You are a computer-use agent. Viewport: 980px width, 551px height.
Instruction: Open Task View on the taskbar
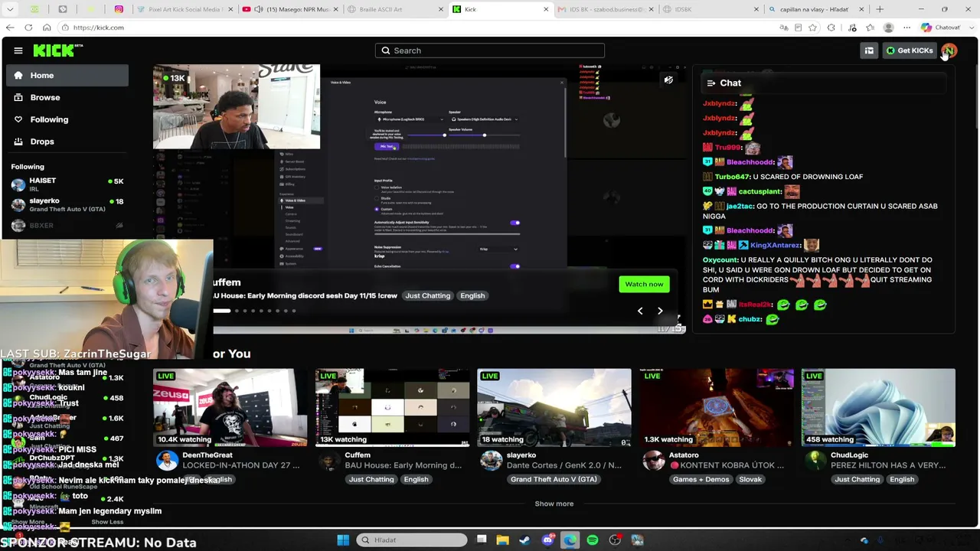click(481, 540)
